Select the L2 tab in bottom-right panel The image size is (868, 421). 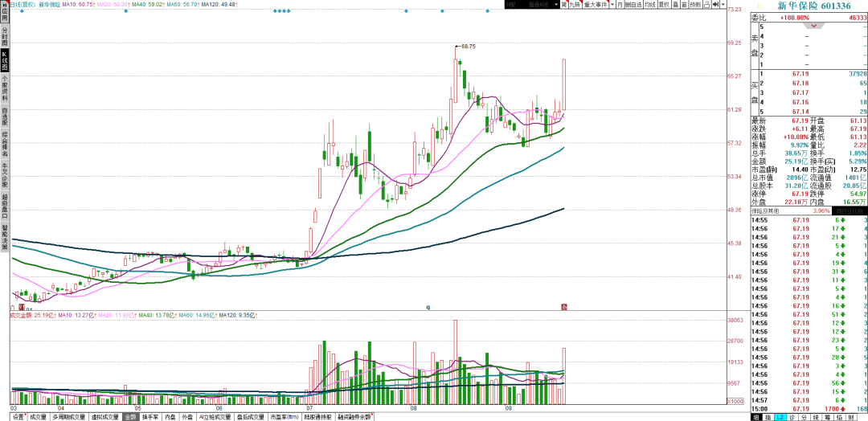[x=780, y=417]
